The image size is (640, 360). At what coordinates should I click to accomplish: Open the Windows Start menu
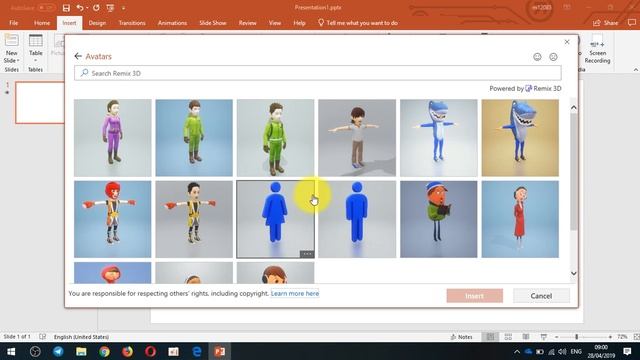click(11, 351)
